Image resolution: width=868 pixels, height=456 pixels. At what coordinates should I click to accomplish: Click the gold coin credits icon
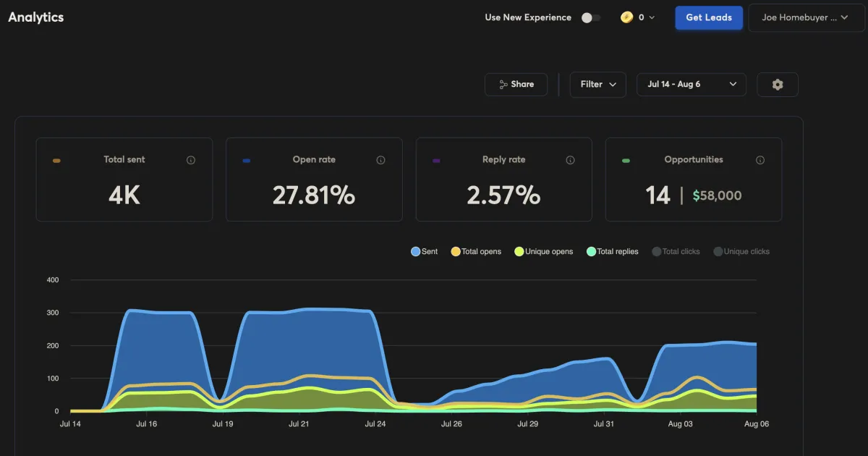click(x=626, y=17)
